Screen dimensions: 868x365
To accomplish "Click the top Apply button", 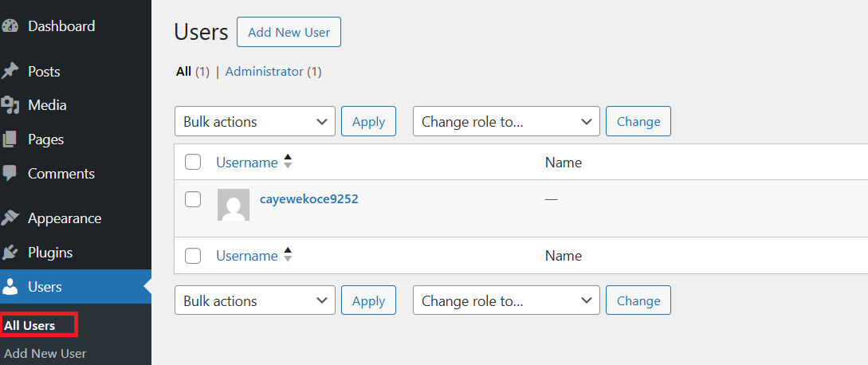I will pos(369,121).
